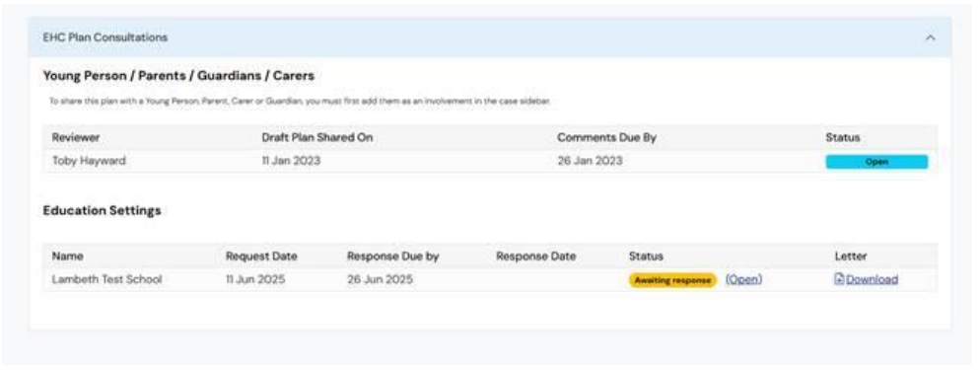Click the Reviewer column header
Viewport: 980px width, 370px height.
76,137
